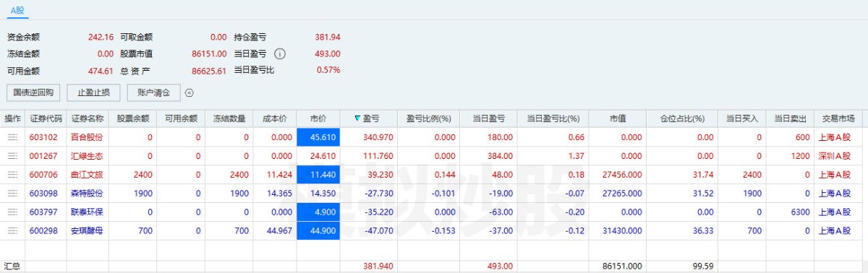Open operation menu icon for 汇绿生态 row

(x=12, y=156)
